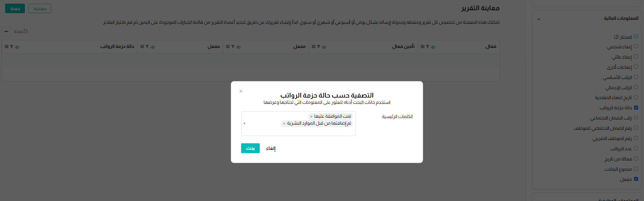This screenshot has height=201, width=644.
Task: Open hamburger menu of مفعل column beside تأمين فعال
Action: (228, 47)
